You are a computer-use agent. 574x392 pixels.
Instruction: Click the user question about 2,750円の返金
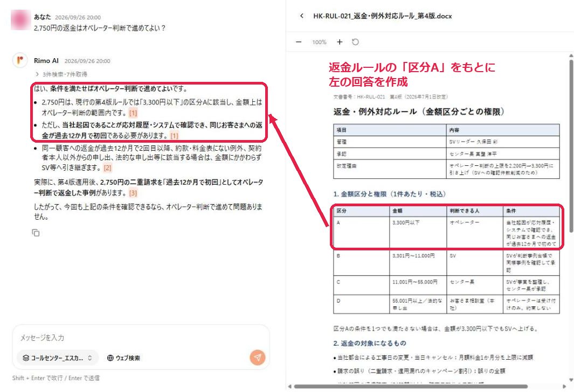pyautogui.click(x=100, y=28)
